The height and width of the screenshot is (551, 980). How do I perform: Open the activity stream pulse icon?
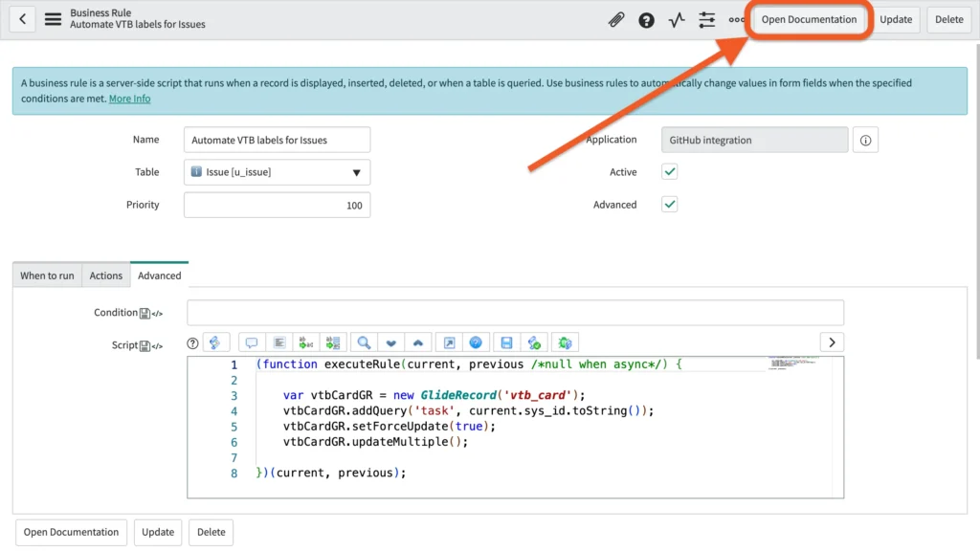[677, 20]
